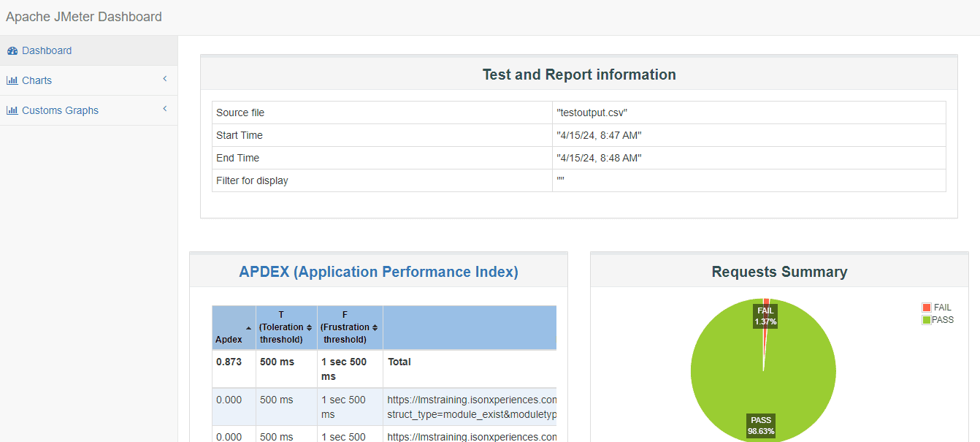Image resolution: width=980 pixels, height=442 pixels.
Task: Click the Apache JMeter Dashboard title link
Action: 84,17
